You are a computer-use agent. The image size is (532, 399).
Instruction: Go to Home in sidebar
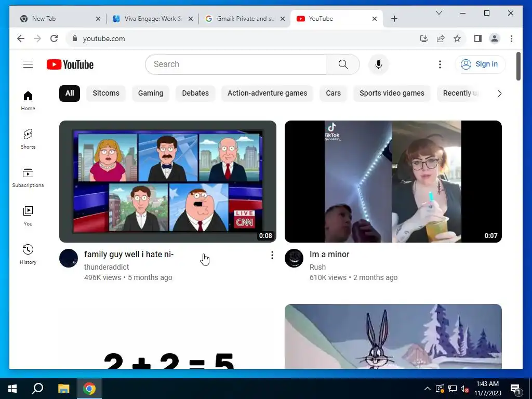[x=28, y=101]
